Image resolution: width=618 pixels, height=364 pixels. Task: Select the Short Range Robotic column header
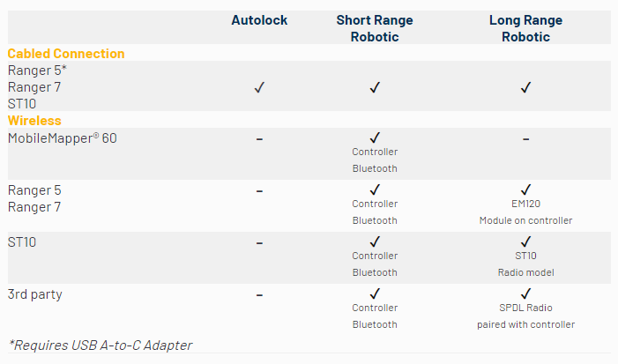tap(375, 28)
